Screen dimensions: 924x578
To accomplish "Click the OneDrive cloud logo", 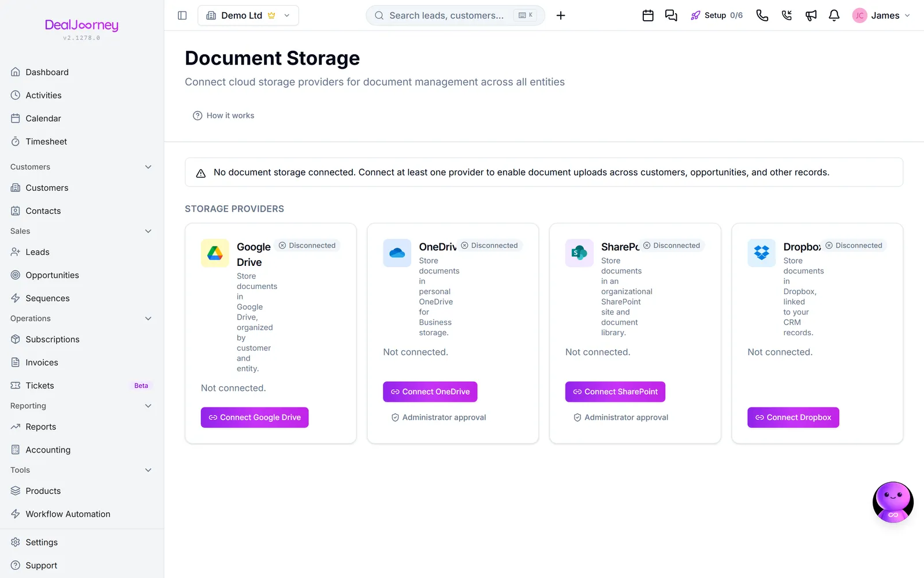I will (x=397, y=253).
